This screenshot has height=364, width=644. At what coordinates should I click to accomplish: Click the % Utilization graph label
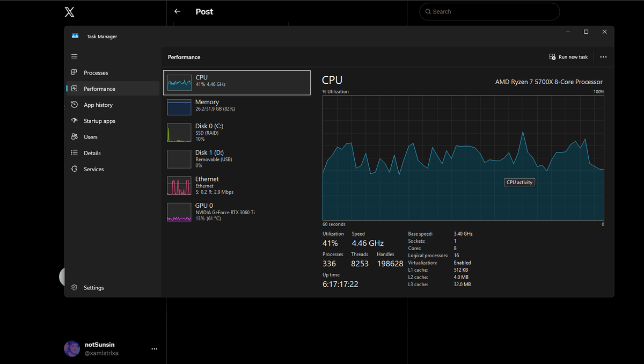tap(335, 92)
